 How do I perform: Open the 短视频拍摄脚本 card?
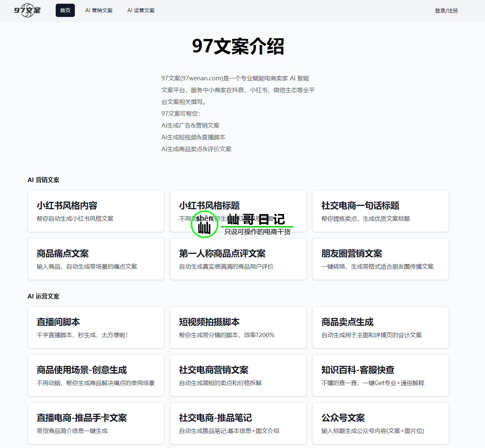click(x=238, y=328)
